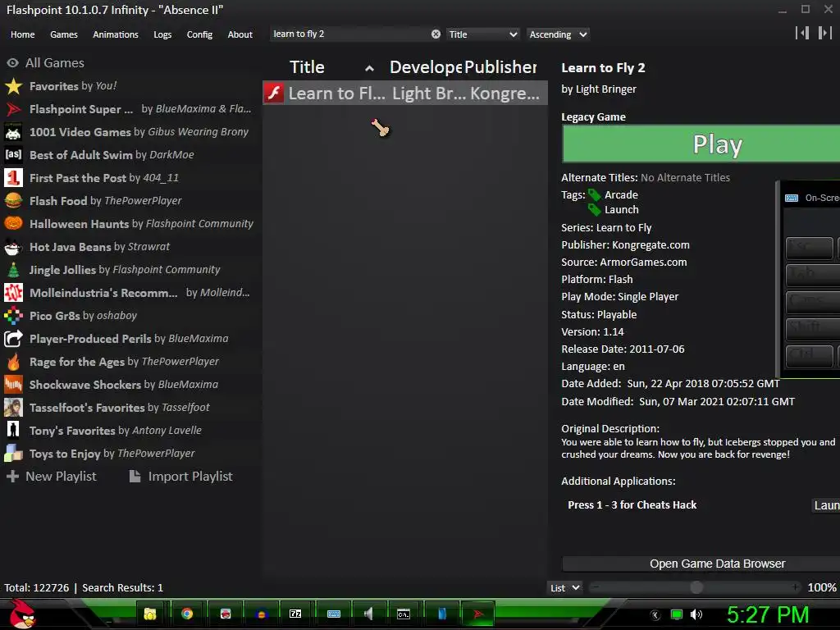Select Best of Adult Swim [as] icon
The height and width of the screenshot is (630, 840).
pos(13,155)
